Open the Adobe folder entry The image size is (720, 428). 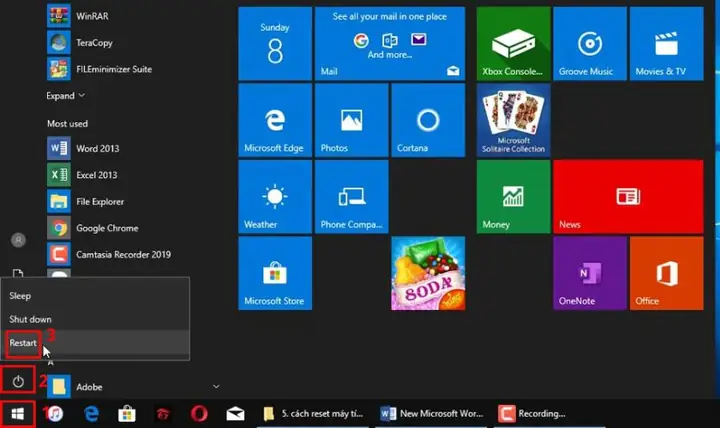click(133, 387)
